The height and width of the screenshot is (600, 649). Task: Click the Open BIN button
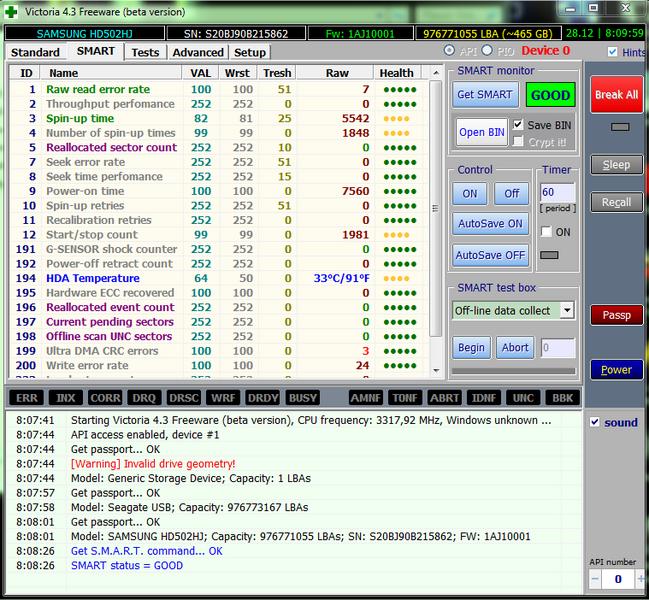pos(482,132)
